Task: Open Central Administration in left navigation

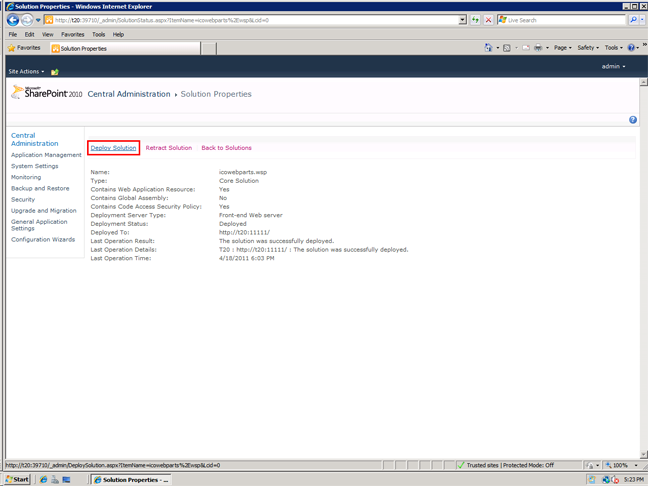Action: (35, 139)
